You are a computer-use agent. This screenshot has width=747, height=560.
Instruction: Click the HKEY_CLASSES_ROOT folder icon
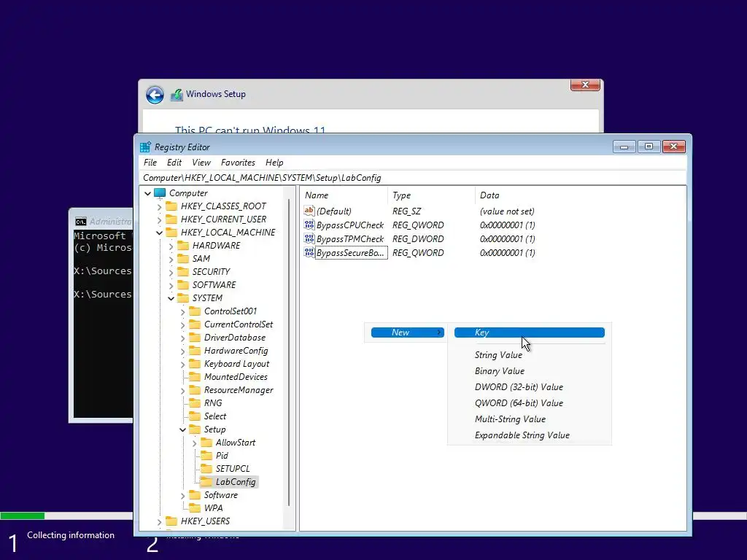pyautogui.click(x=171, y=206)
